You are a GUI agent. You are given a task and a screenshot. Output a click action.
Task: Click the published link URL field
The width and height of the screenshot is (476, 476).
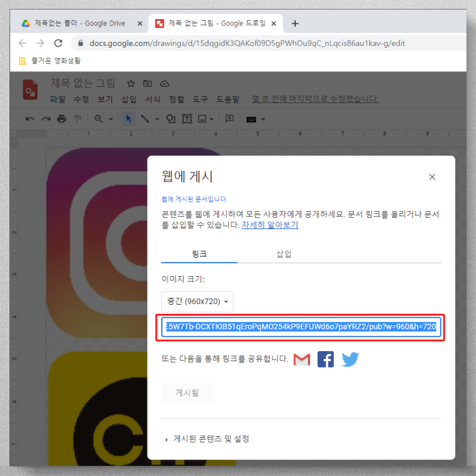tap(301, 327)
